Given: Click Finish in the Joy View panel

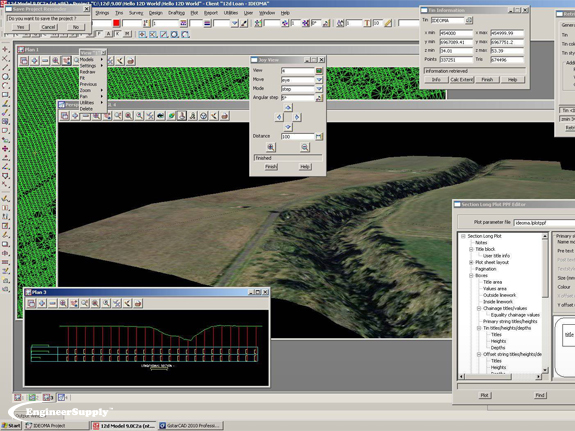Looking at the screenshot, I should (271, 167).
